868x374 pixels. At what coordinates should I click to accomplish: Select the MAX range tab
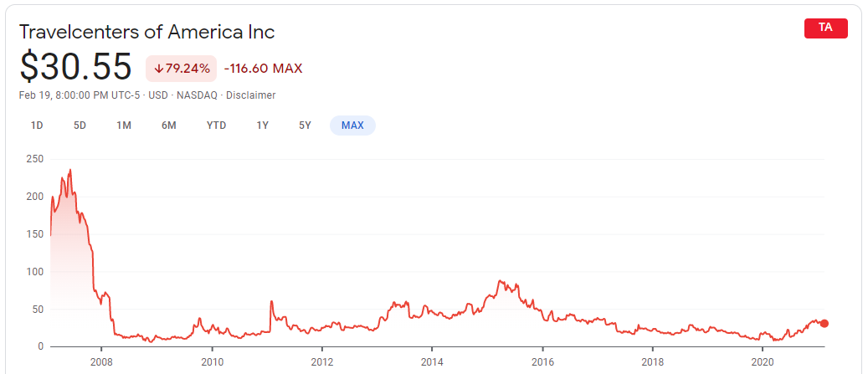(352, 126)
